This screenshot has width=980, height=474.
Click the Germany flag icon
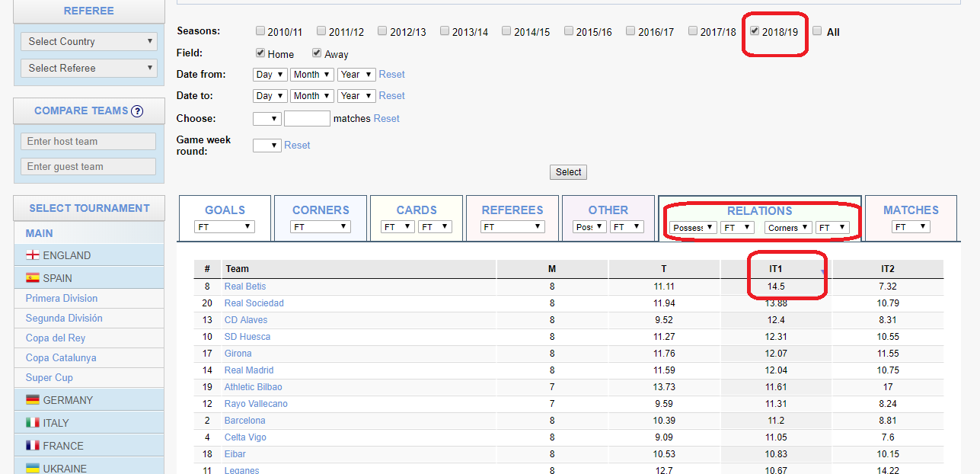click(33, 400)
